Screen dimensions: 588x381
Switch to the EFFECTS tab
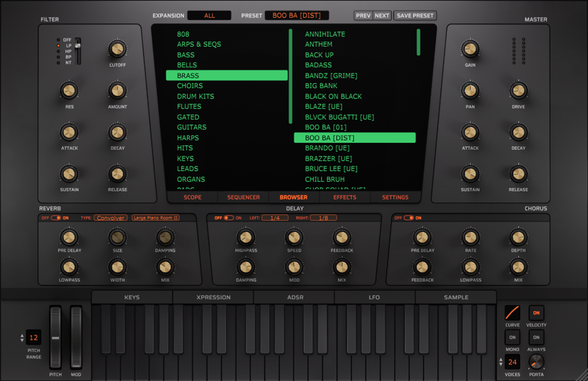click(x=344, y=197)
